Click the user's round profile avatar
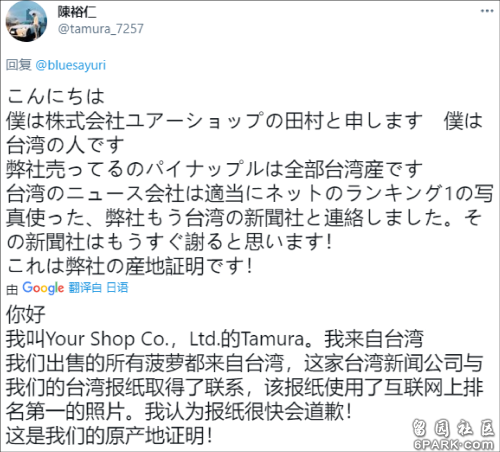500x452 pixels. click(26, 21)
